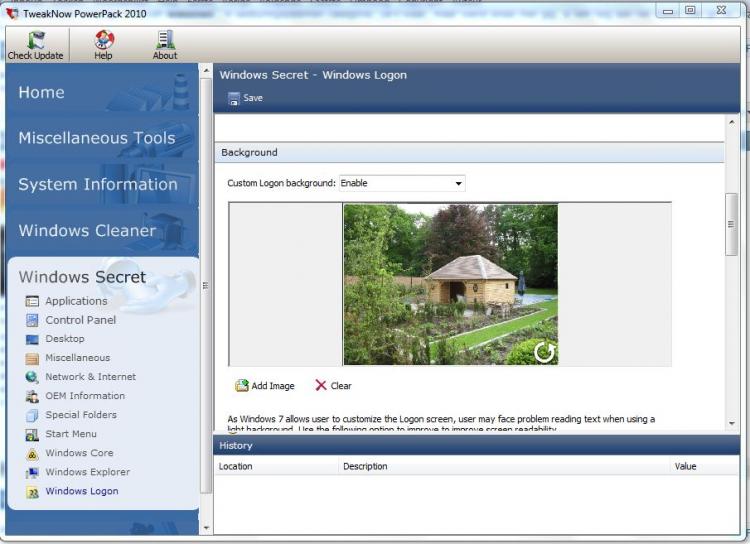Click the Value column header
Viewport: 750px width, 544px height.
[685, 466]
